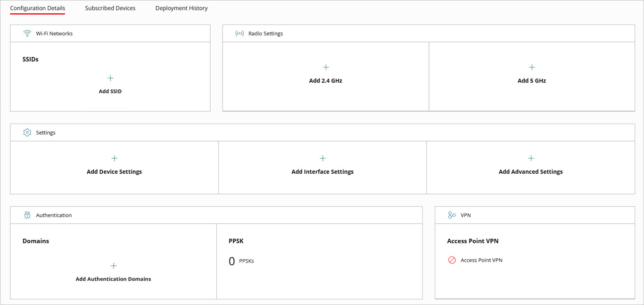Click the plus icon above Add Device Settings
This screenshot has width=644, height=305.
tap(114, 158)
